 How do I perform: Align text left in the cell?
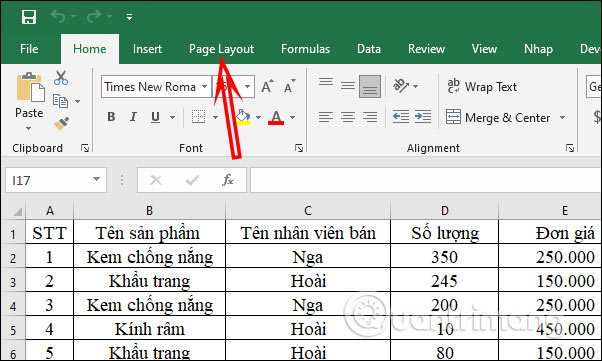coord(326,117)
